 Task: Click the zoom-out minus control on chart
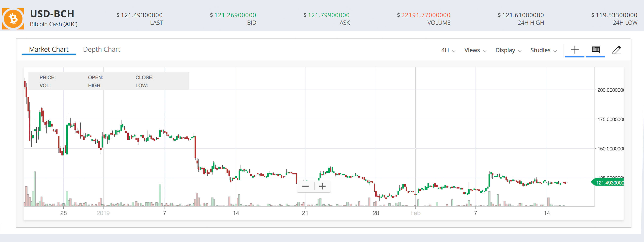pyautogui.click(x=305, y=186)
